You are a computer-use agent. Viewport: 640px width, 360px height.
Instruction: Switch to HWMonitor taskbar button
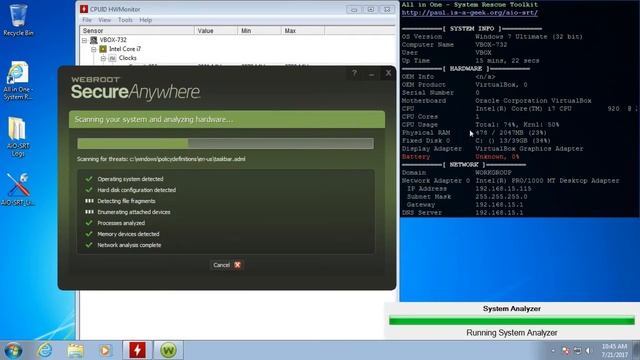pos(137,350)
